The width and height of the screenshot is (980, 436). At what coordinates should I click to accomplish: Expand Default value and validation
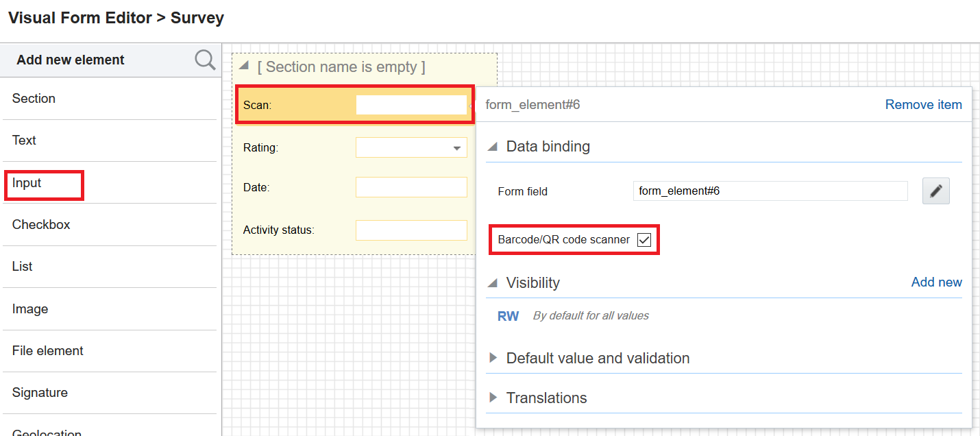(x=493, y=359)
